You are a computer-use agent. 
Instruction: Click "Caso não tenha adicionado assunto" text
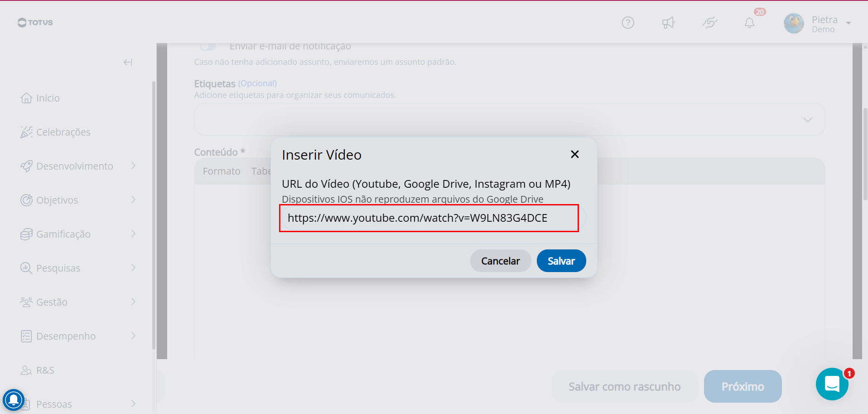tap(325, 62)
